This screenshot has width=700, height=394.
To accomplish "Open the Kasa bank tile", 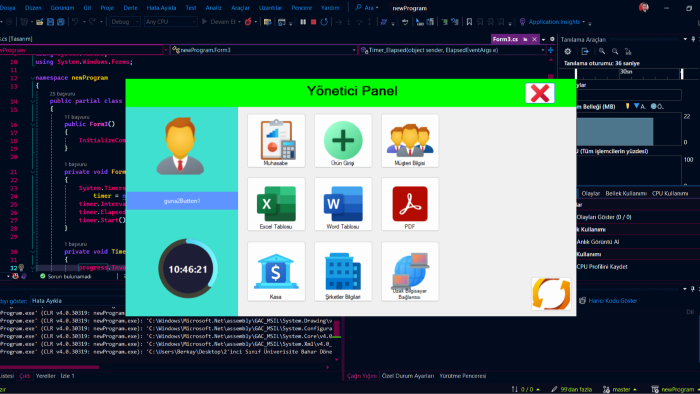I will tap(276, 272).
